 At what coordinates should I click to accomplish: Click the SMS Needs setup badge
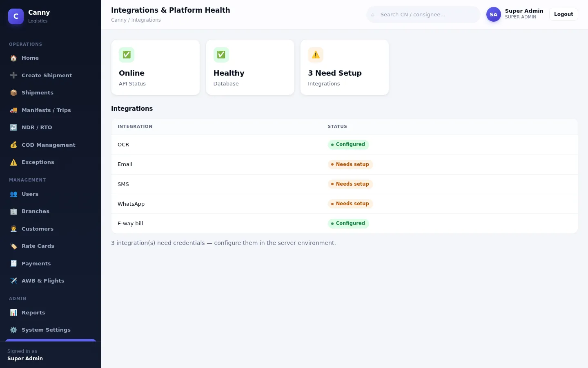[350, 184]
